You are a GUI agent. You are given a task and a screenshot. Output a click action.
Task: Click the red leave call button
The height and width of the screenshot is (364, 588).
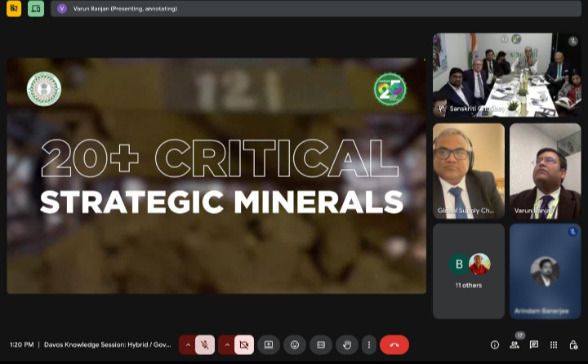[x=394, y=344]
